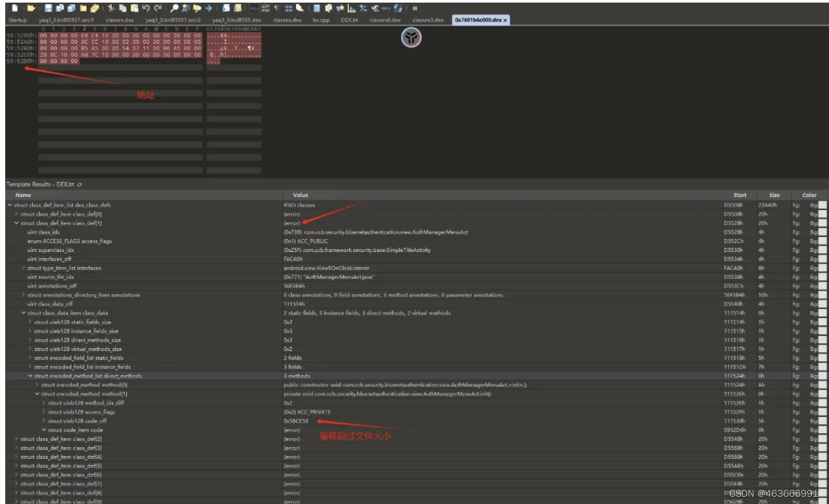
Task: Select the uint class_idx row
Action: tap(416, 232)
